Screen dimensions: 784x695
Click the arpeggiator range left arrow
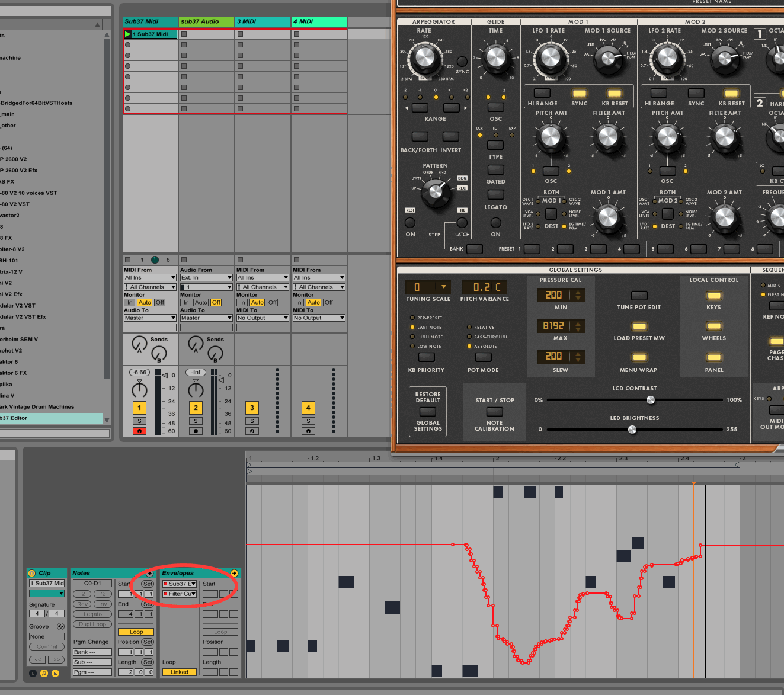pos(406,108)
